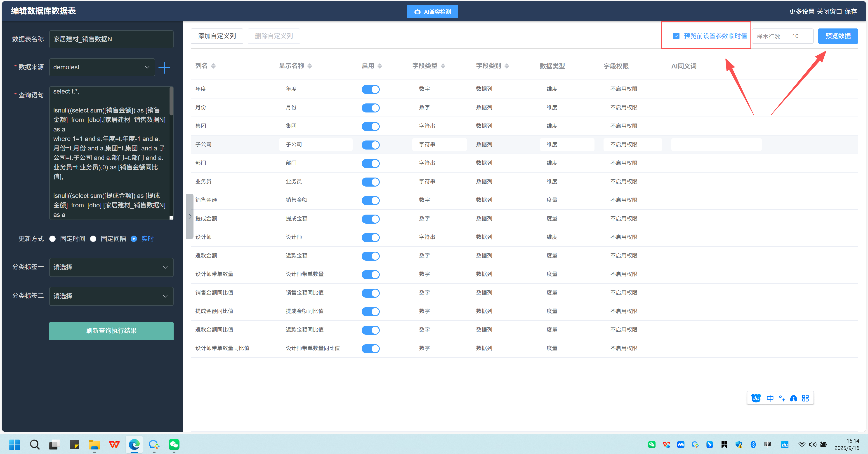
Task: Open Windows taskbar search
Action: (34, 445)
